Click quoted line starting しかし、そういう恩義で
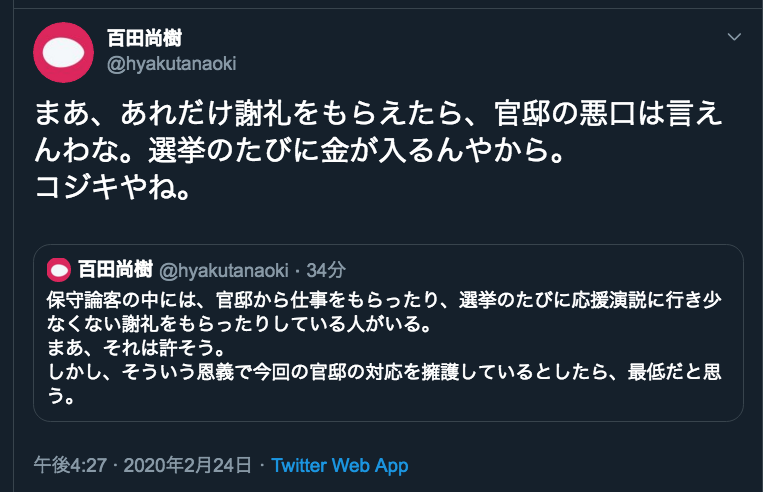Image resolution: width=763 pixels, height=492 pixels. point(380,374)
